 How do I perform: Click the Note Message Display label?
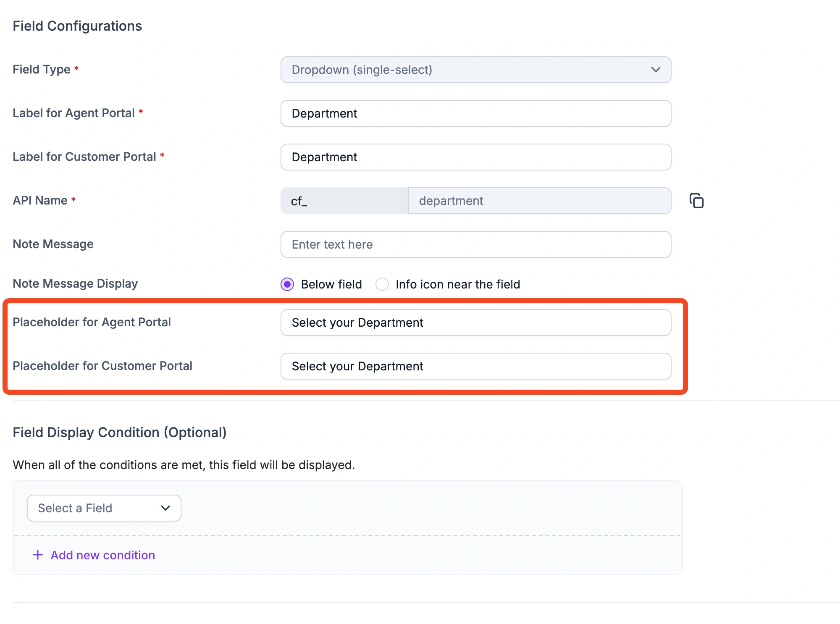pos(75,283)
